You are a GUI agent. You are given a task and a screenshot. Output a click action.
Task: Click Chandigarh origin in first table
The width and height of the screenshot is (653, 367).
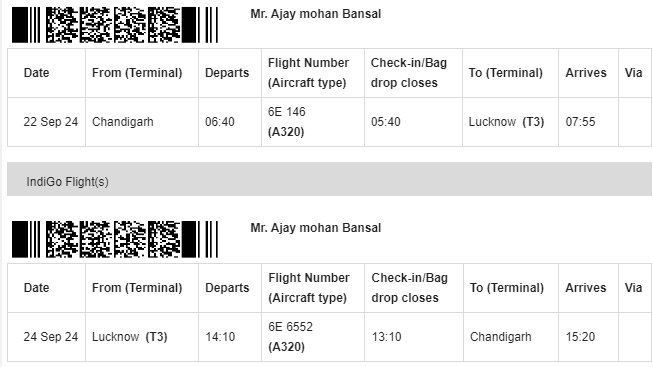[x=123, y=122]
